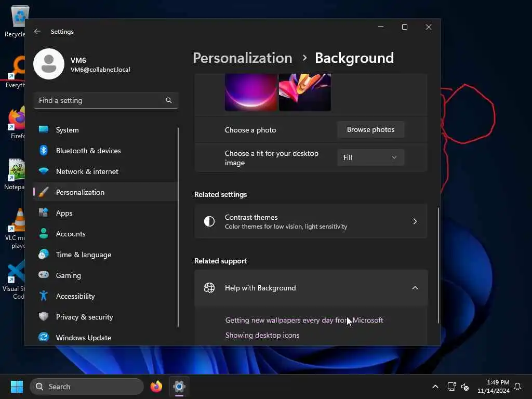Open the Windows Start menu
This screenshot has height=399, width=532.
[17, 387]
